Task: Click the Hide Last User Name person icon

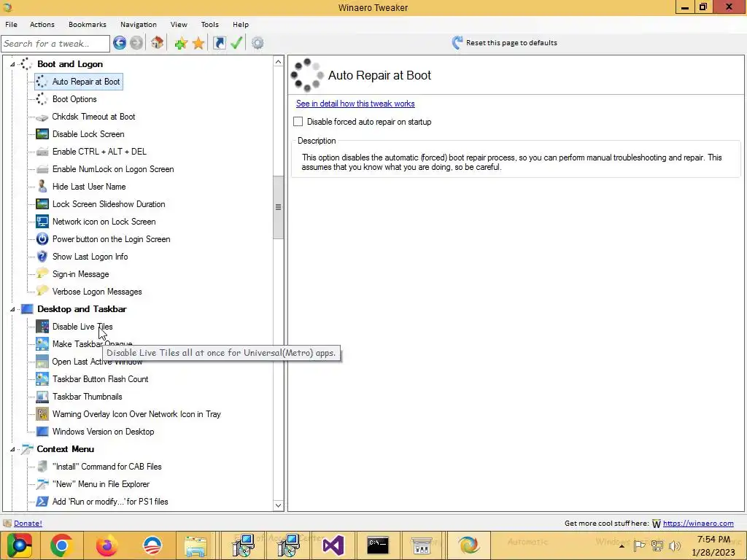Action: coord(42,186)
